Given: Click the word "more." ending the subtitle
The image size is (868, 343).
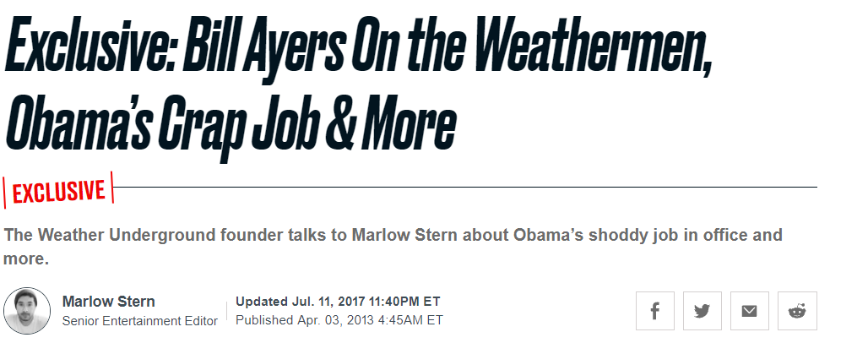Looking at the screenshot, I should (26, 258).
